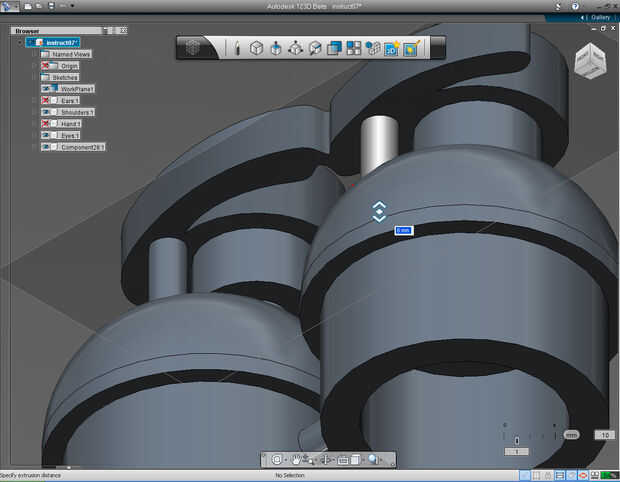This screenshot has height=482, width=620.
Task: Hide the Shoulders:1 component
Action: 46,112
